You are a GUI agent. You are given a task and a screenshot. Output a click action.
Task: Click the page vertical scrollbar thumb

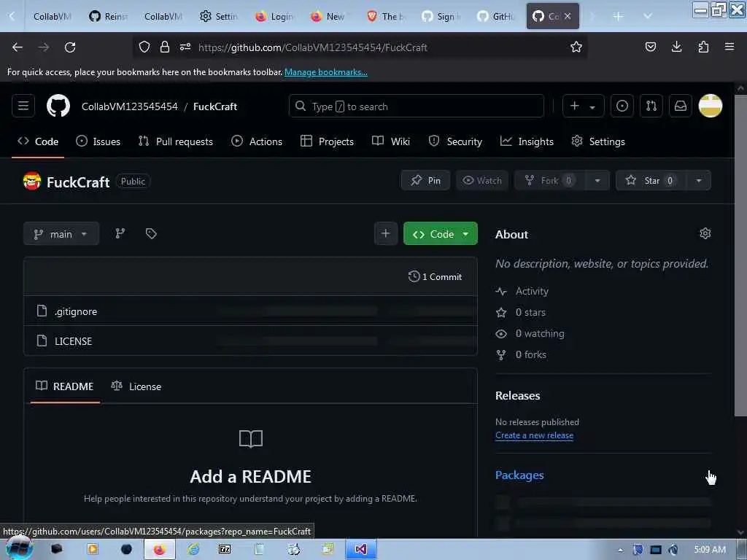click(740, 256)
